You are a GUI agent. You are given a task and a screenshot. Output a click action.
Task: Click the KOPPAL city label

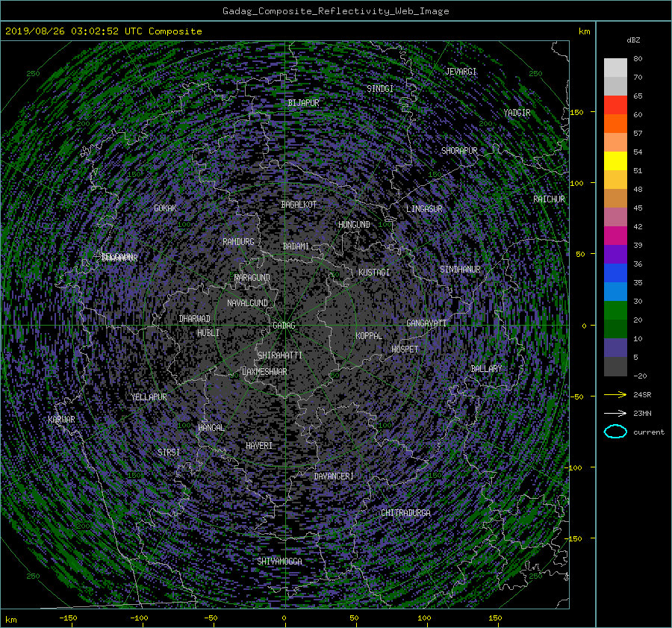point(369,336)
